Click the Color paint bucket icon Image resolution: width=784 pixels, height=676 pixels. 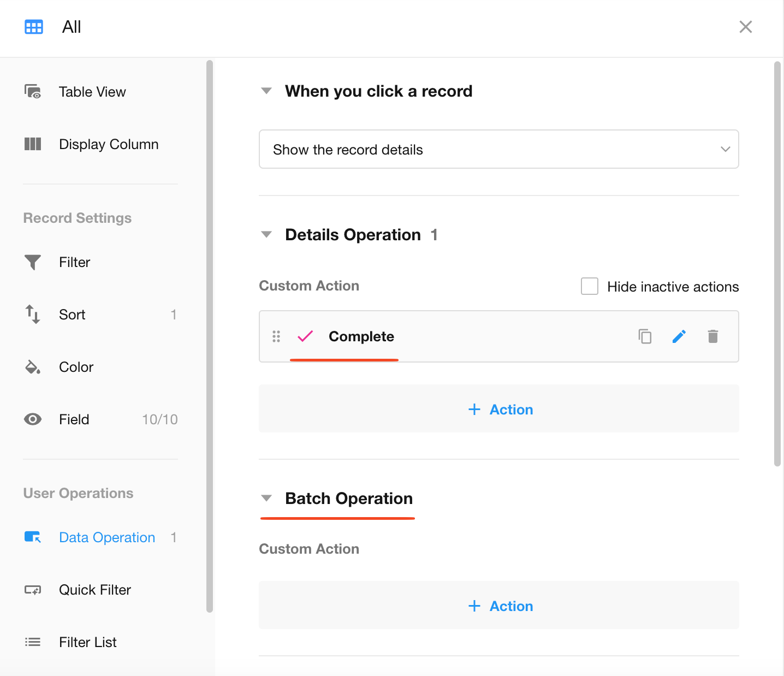point(33,367)
